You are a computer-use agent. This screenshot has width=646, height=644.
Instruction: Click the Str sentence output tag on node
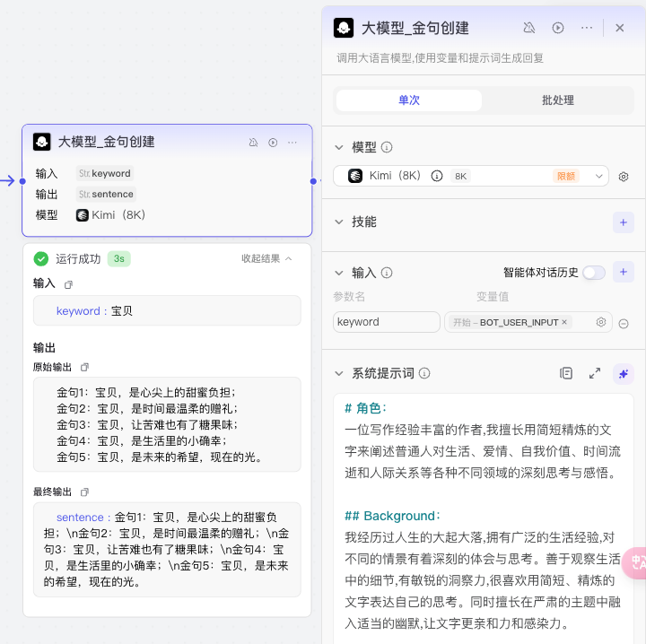106,194
